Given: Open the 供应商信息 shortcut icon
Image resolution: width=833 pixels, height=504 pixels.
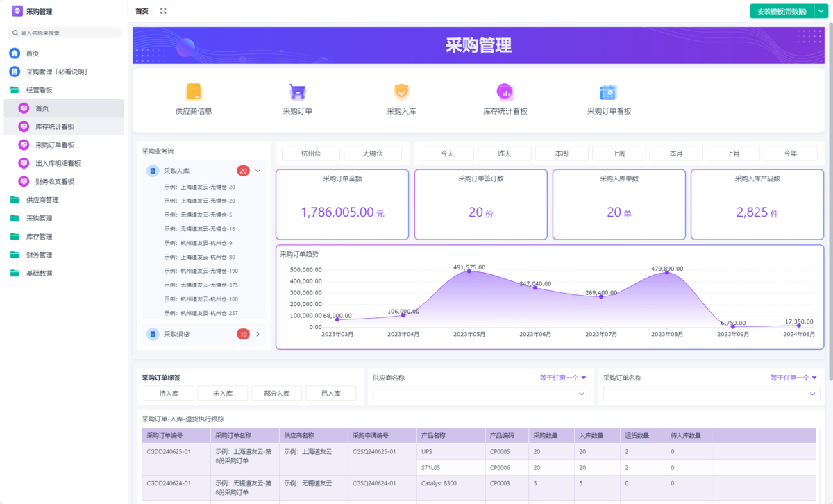Looking at the screenshot, I should 194,92.
